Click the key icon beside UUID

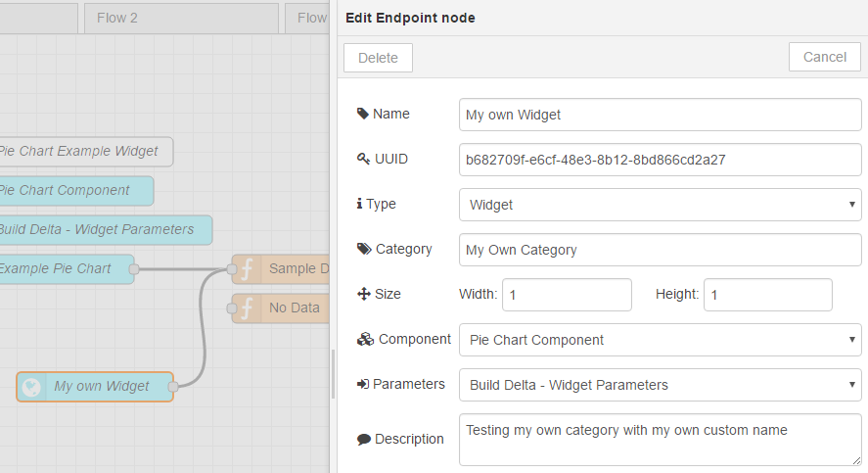[363, 159]
